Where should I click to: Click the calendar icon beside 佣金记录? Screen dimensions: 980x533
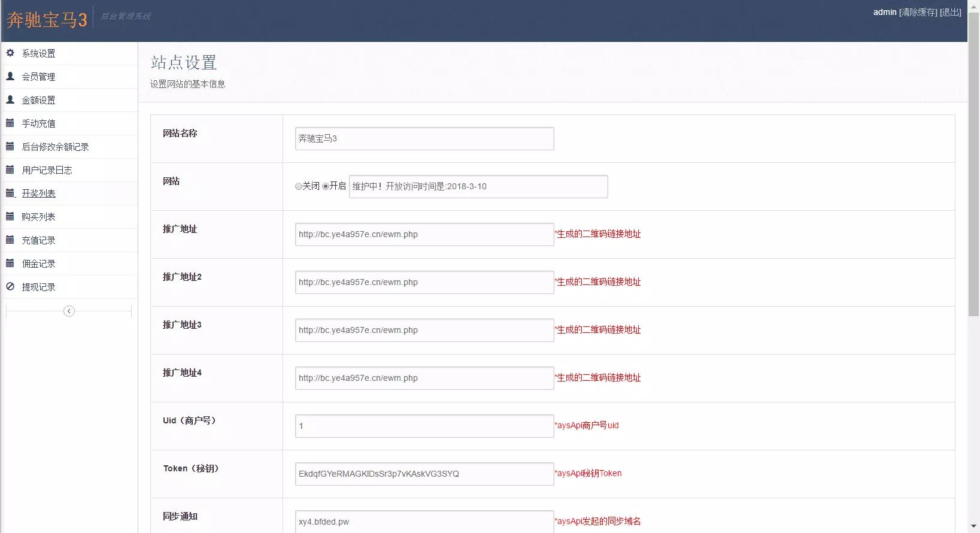(10, 264)
